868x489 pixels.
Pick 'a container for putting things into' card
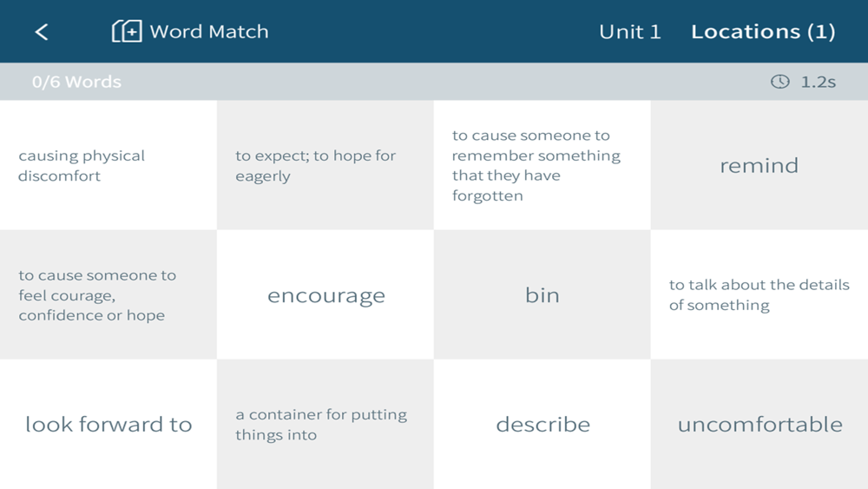tap(325, 425)
